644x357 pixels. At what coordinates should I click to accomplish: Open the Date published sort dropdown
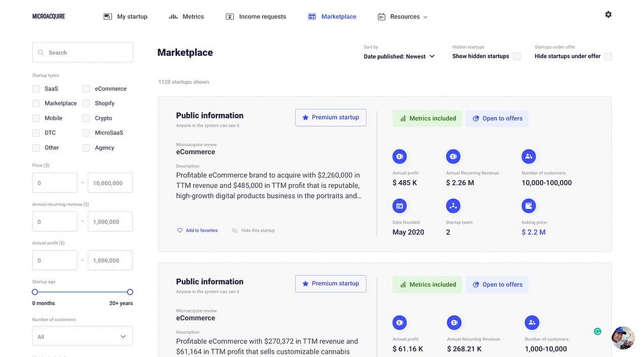click(399, 57)
